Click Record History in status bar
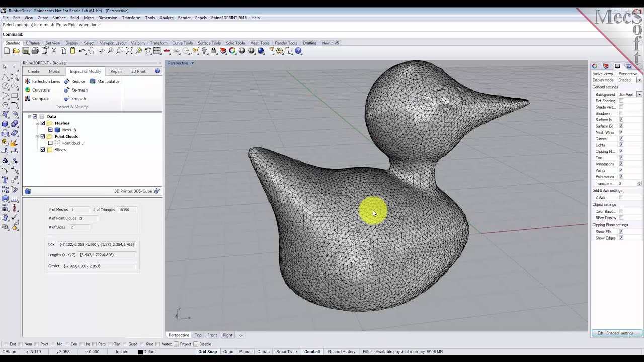The image size is (644, 362). [x=342, y=352]
